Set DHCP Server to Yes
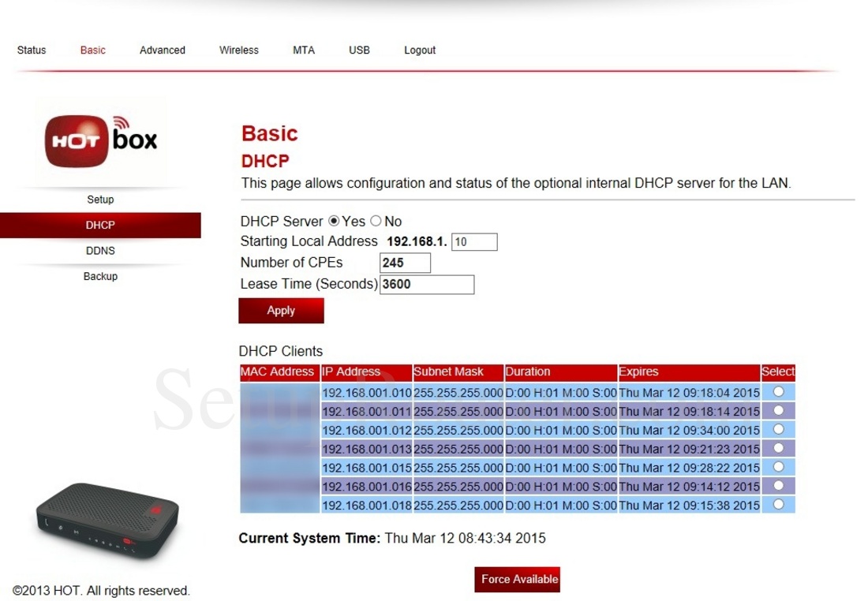868x601 pixels. (334, 221)
